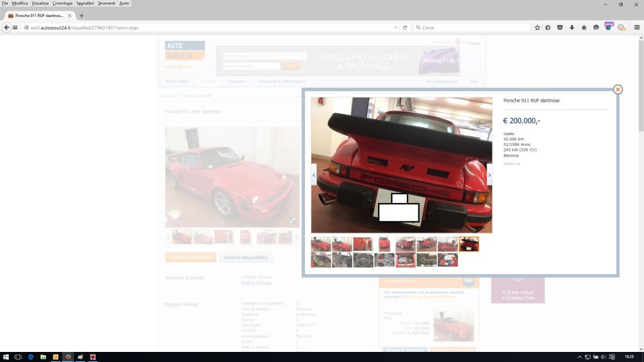Close the Porsche 911 RUF tab
Screen dimensions: 644x362
point(70,16)
